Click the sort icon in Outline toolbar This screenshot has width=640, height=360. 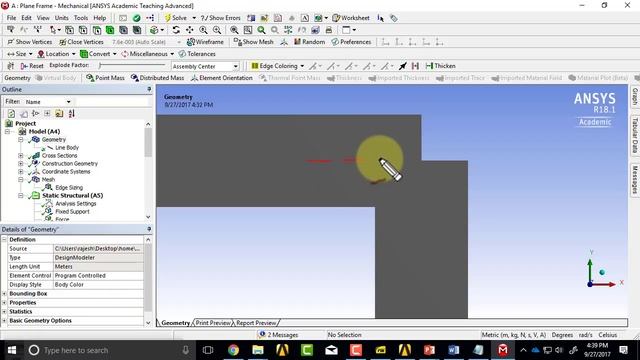[x=72, y=113]
